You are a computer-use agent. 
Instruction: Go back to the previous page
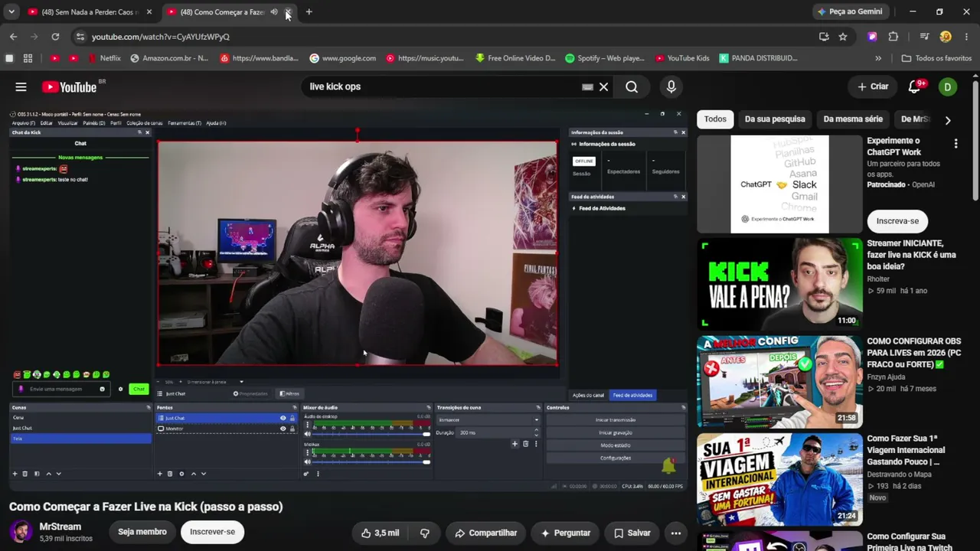coord(13,37)
